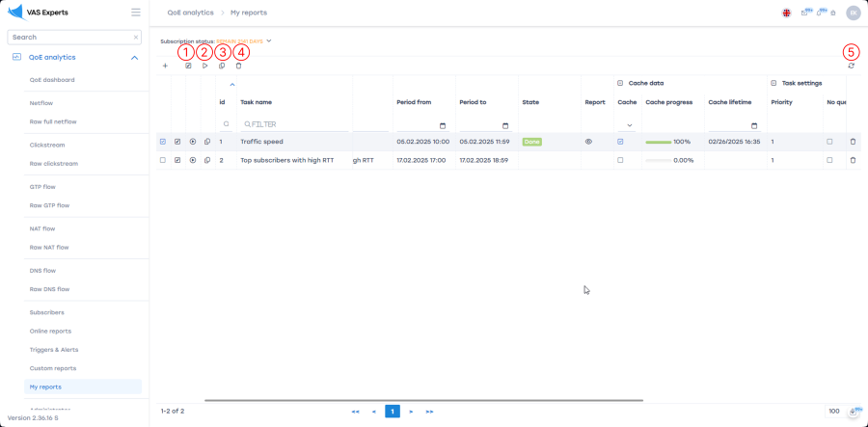The width and height of the screenshot is (868, 427).
Task: Go to the last page of results
Action: pos(429,412)
